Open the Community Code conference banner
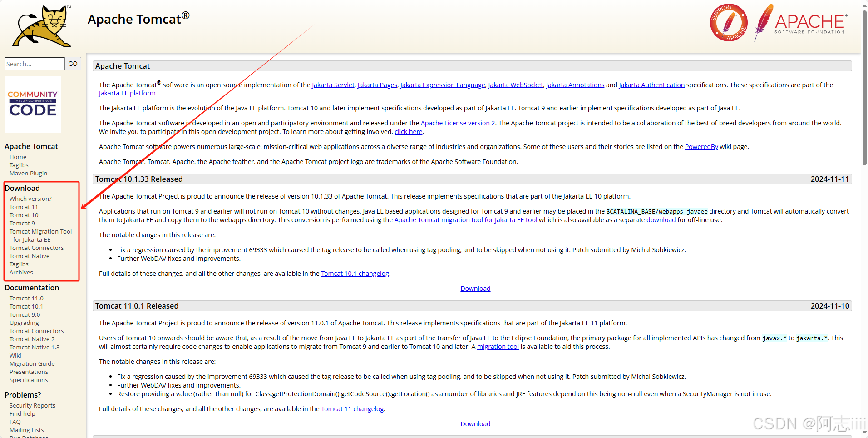This screenshot has width=868, height=438. [33, 105]
